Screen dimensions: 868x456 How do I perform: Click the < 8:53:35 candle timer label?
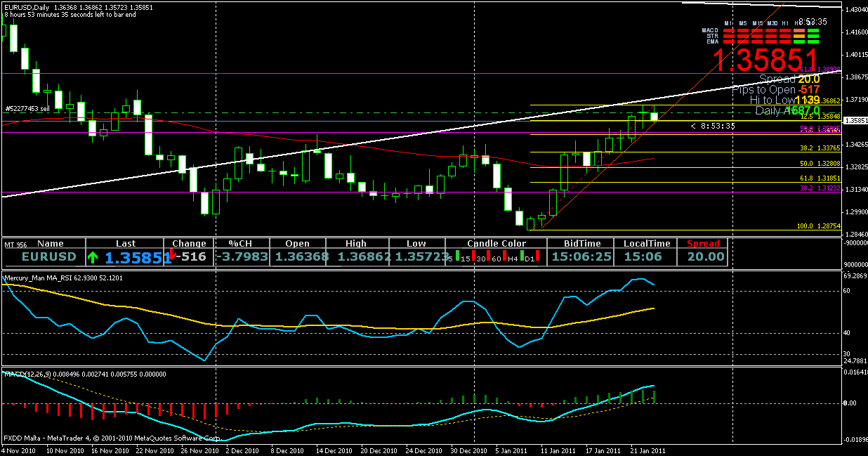[712, 126]
